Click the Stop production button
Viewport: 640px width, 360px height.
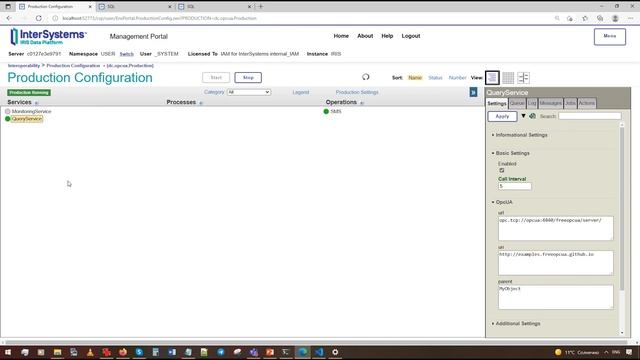(x=248, y=78)
